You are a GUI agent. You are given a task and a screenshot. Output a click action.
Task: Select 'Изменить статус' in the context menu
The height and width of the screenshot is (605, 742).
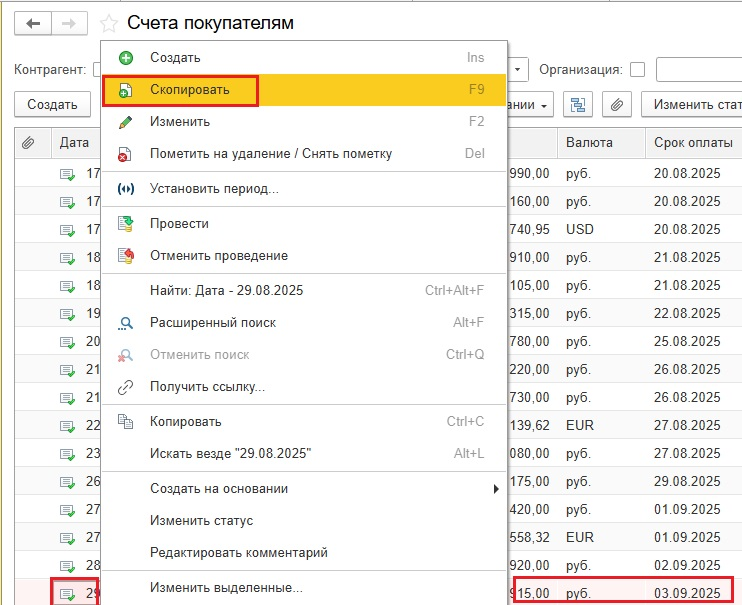[304, 521]
